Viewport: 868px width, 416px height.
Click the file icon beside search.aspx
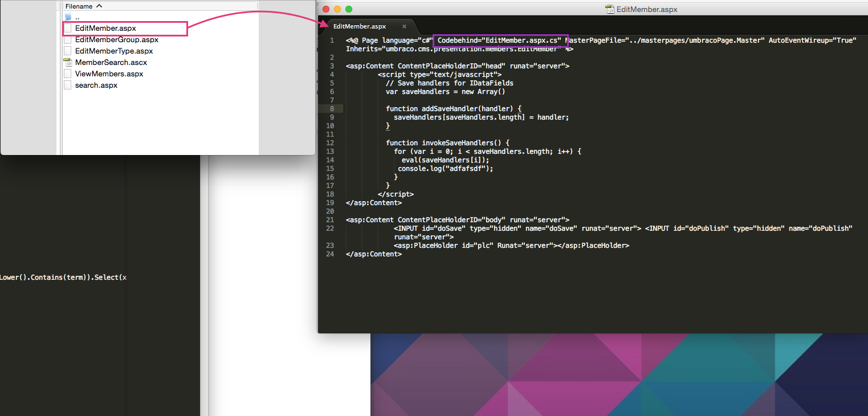tap(68, 85)
